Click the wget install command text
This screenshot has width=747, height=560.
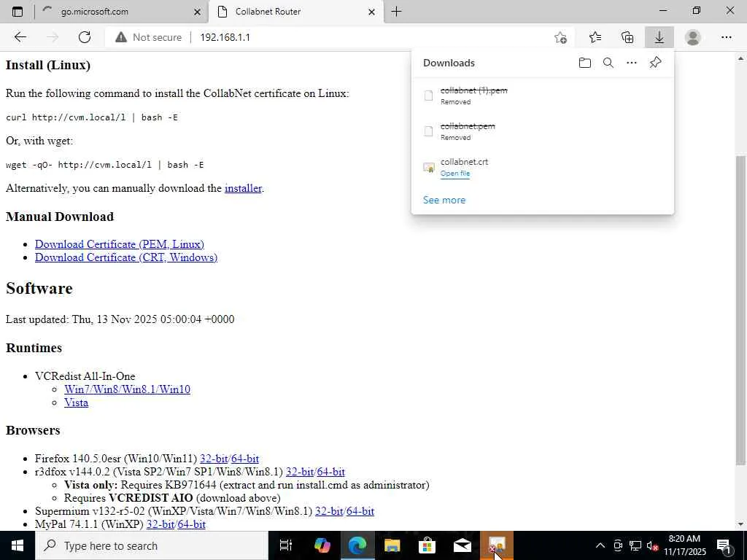[105, 165]
